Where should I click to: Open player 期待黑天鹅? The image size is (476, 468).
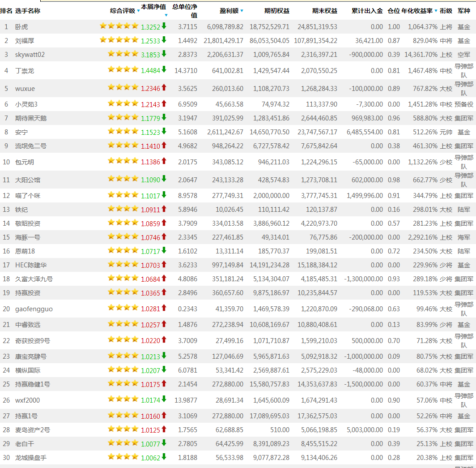point(31,118)
